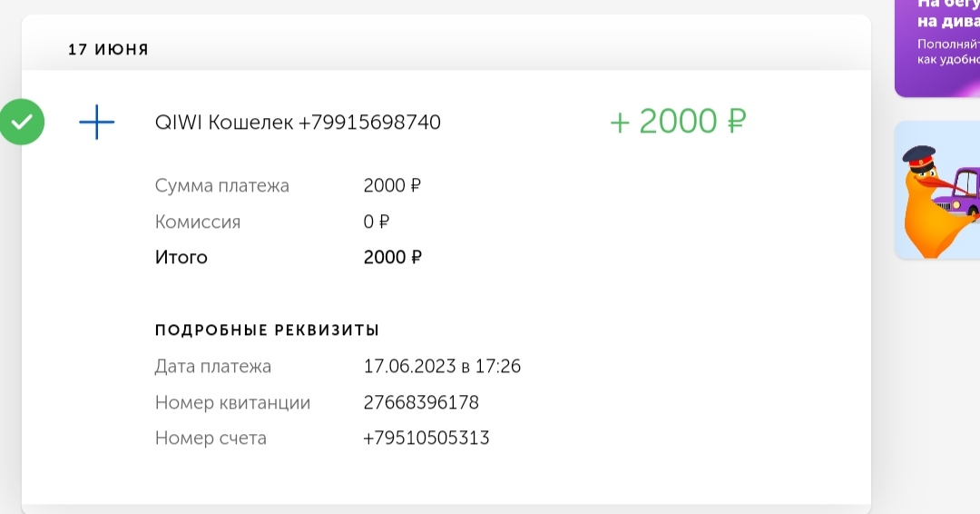Click the payment date 17.06.2023 в 17:26
Image resolution: width=980 pixels, height=514 pixels.
coord(442,367)
